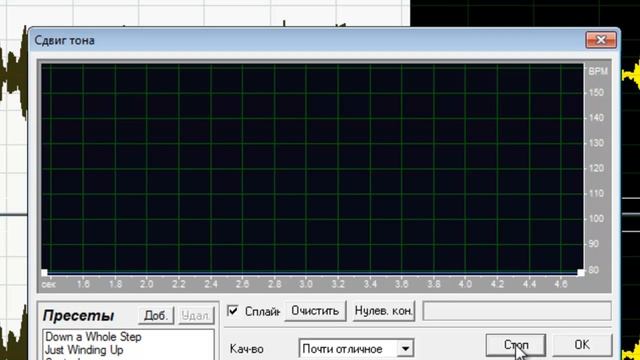
Task: Click the 2.0 seconds axis label
Action: (147, 284)
